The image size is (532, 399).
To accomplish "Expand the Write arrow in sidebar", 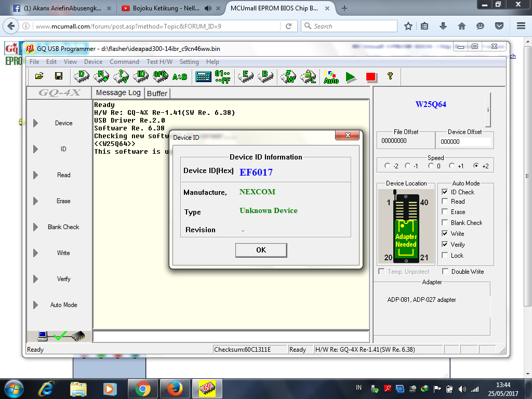I will click(x=35, y=253).
